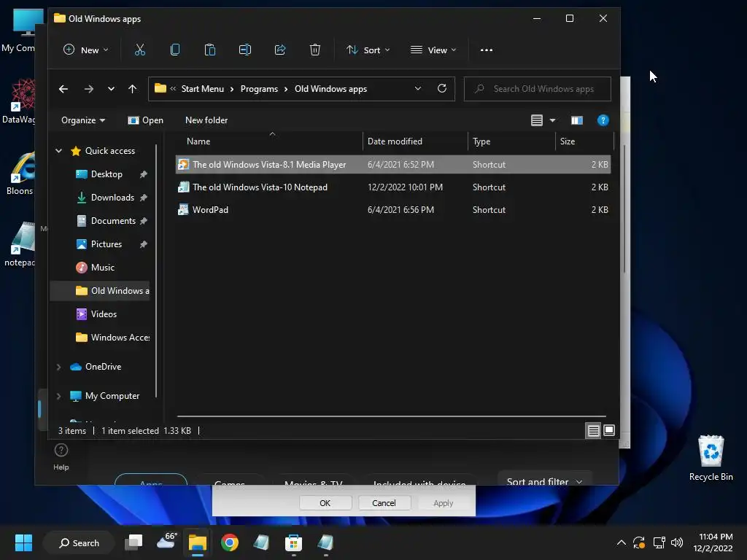The image size is (747, 560).
Task: Click the Cut scissors icon
Action: click(x=139, y=50)
